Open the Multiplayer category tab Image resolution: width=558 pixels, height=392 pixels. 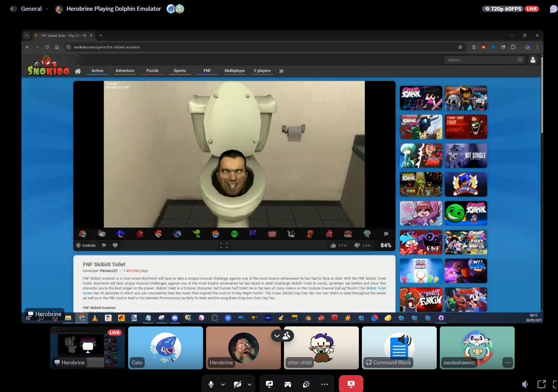pyautogui.click(x=235, y=71)
